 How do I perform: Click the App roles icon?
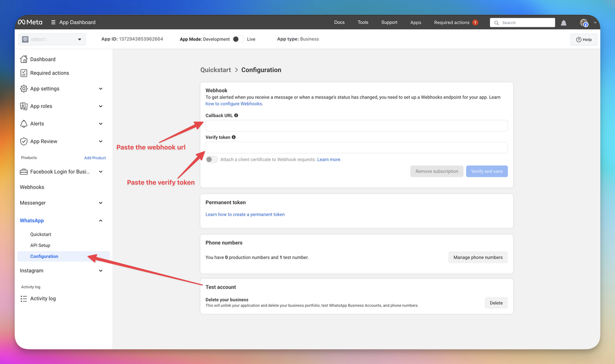tap(24, 106)
